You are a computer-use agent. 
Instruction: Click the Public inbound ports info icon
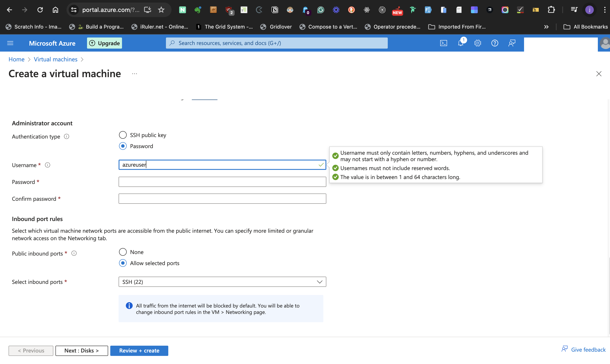pyautogui.click(x=74, y=253)
